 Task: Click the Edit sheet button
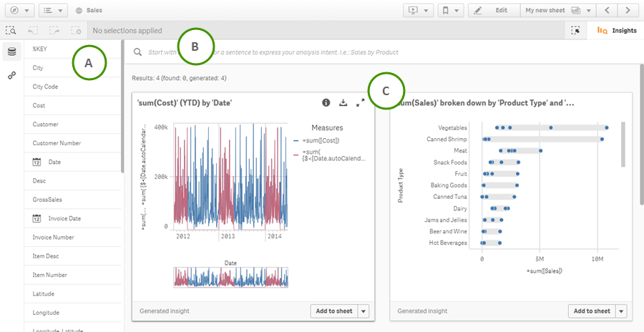[494, 11]
